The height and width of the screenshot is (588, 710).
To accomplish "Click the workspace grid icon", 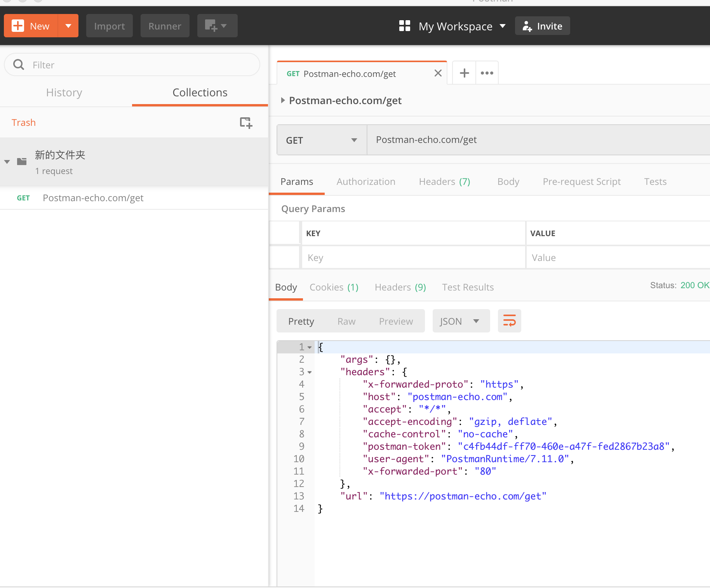I will pyautogui.click(x=405, y=26).
